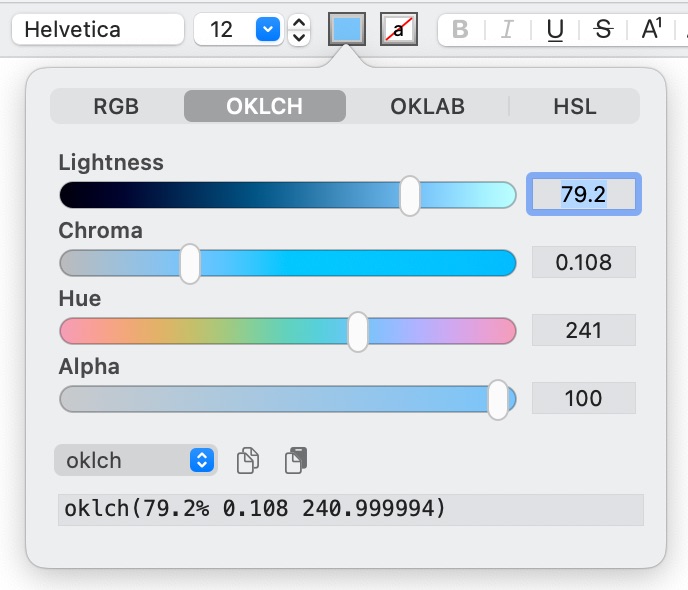Image resolution: width=688 pixels, height=590 pixels.
Task: Click the blue text color swatch
Action: pos(347,29)
